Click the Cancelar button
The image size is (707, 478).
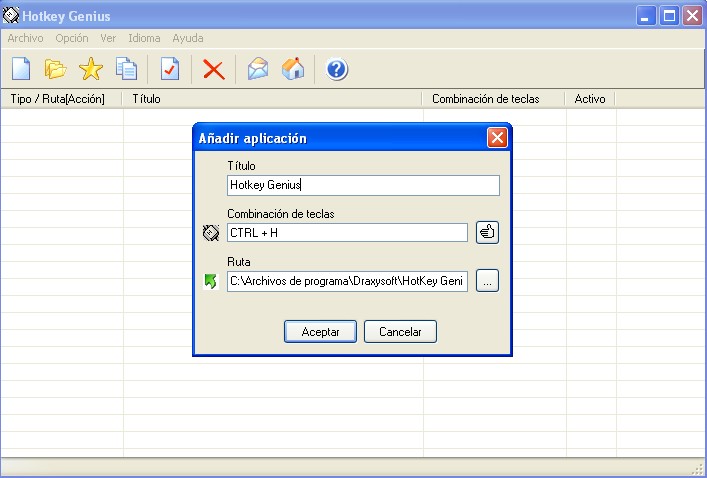400,332
